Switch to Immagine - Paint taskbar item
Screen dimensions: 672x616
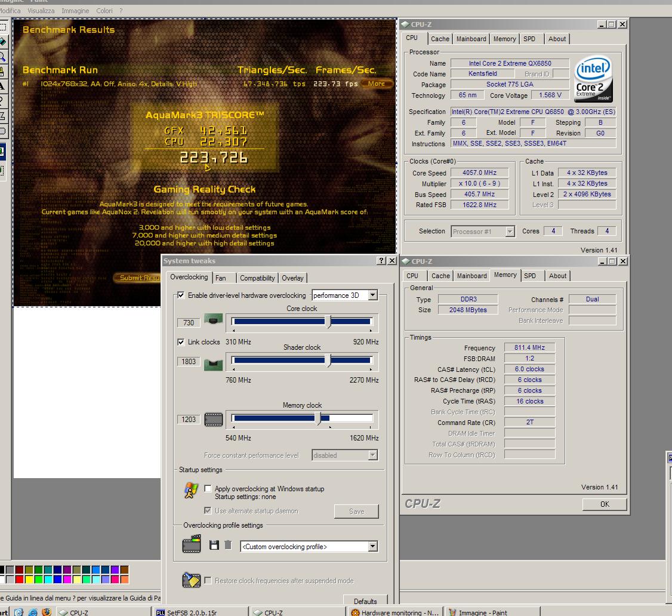tap(493, 612)
